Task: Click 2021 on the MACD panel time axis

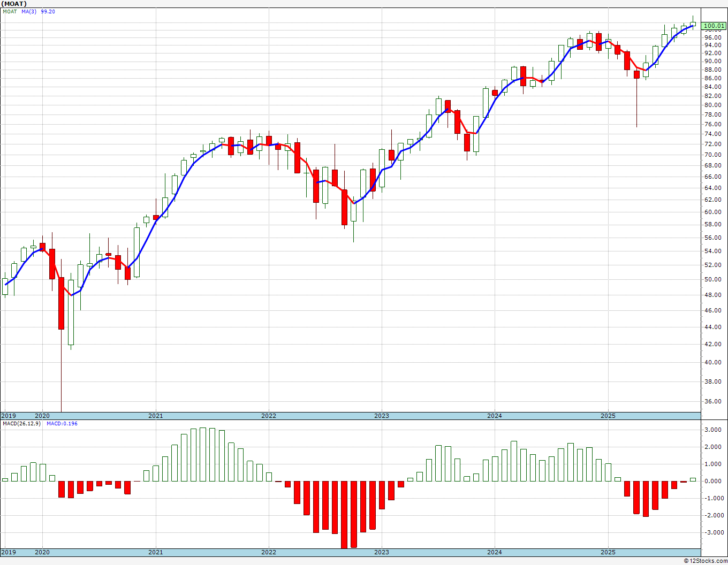Action: 156,552
